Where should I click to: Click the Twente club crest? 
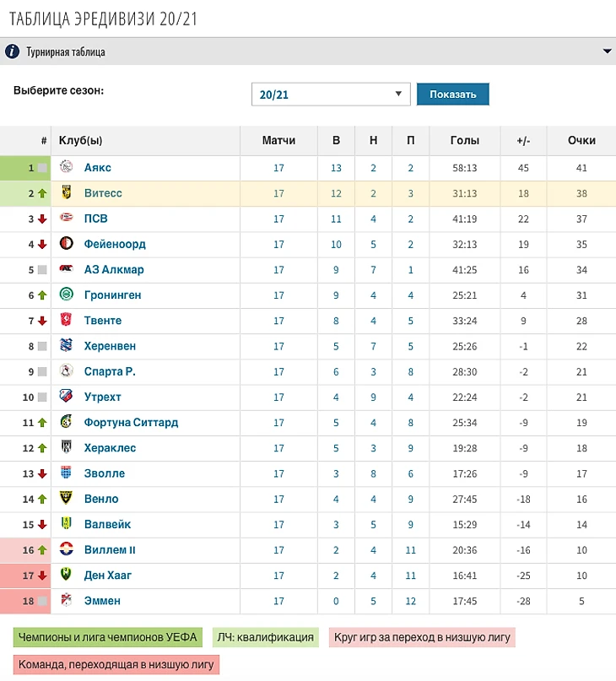pyautogui.click(x=67, y=321)
